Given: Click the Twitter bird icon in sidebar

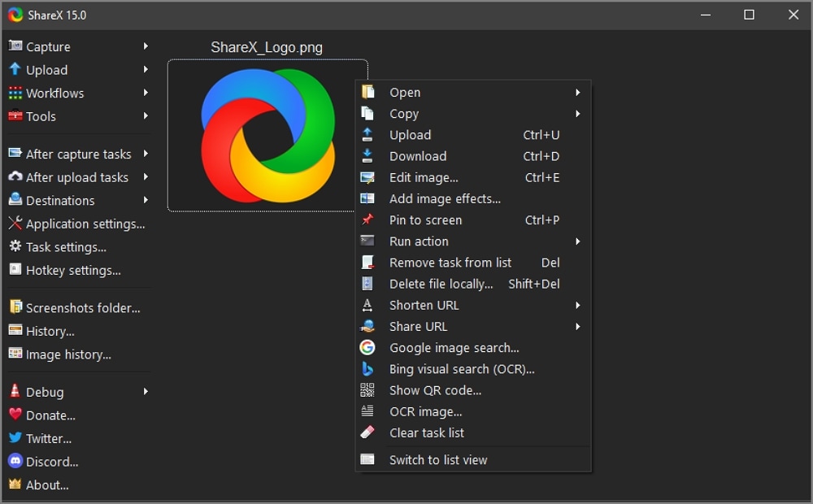Looking at the screenshot, I should pyautogui.click(x=15, y=438).
